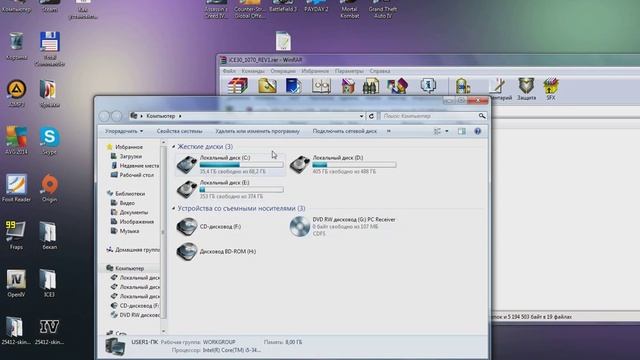Image resolution: width=640 pixels, height=360 pixels.
Task: Open the Параметры menu in WinRAR
Action: click(x=349, y=71)
